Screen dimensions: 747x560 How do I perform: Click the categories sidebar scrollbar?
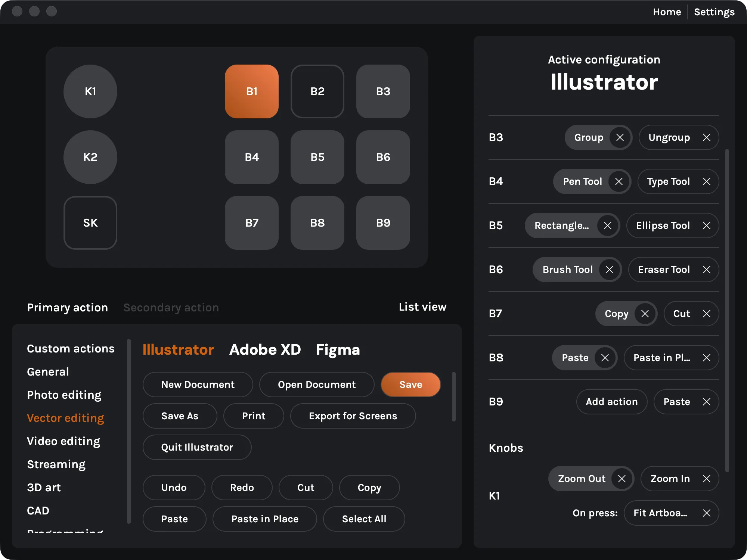coord(129,431)
